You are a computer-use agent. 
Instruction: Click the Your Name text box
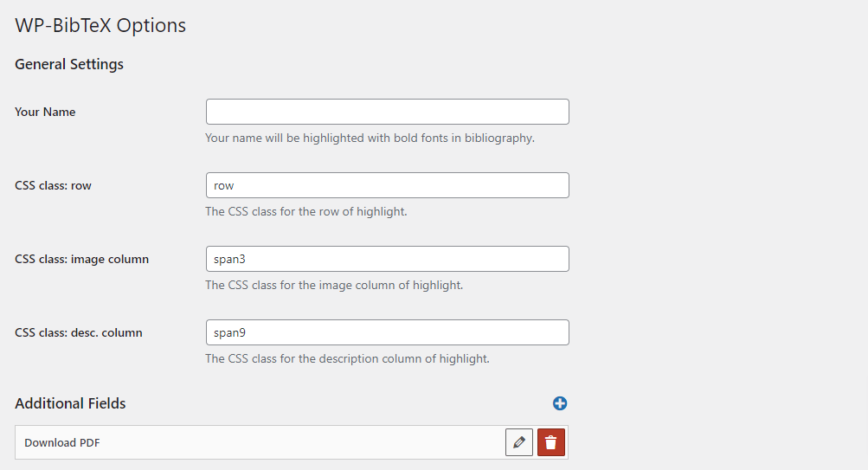click(387, 112)
